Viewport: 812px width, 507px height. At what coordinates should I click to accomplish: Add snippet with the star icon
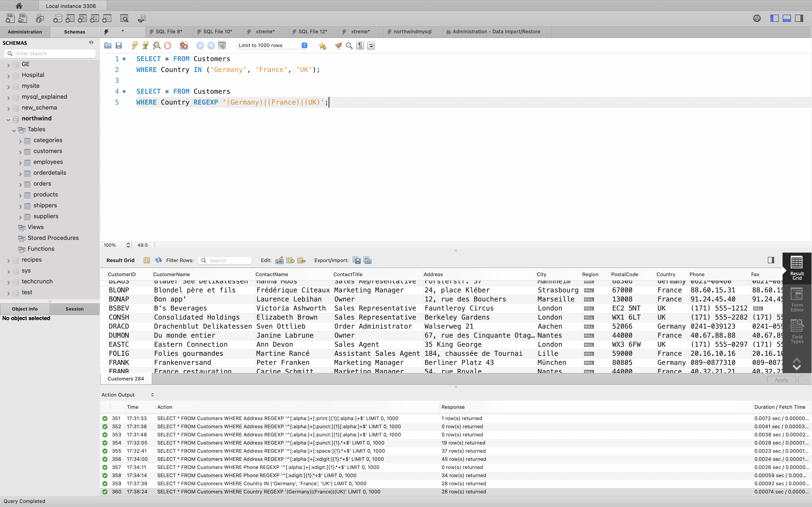322,45
